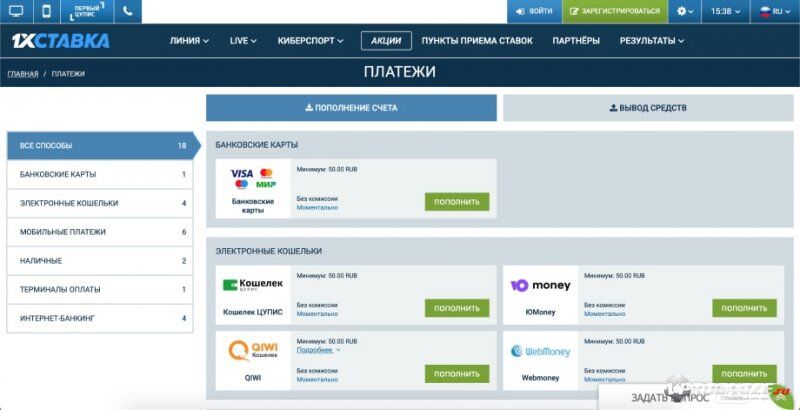
Task: Click Пополнить for Кошелек ЦУПИС
Action: tap(457, 308)
